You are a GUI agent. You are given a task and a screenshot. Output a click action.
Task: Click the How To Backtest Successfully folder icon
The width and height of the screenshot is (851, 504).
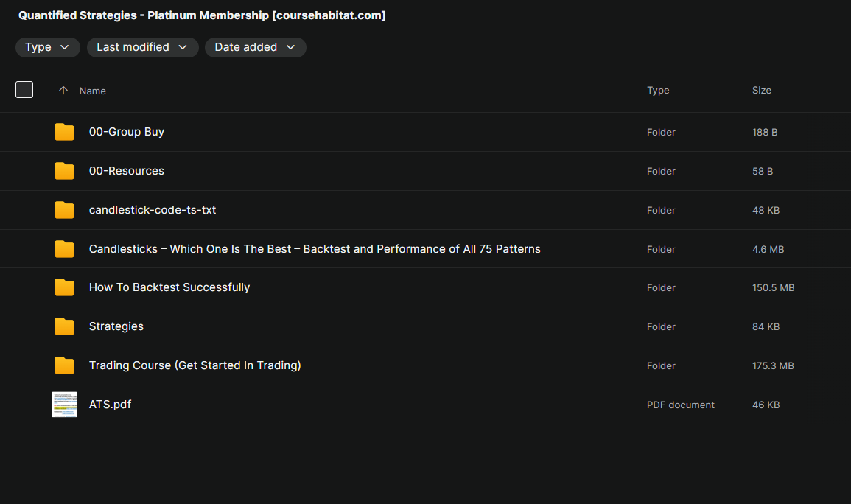click(64, 287)
